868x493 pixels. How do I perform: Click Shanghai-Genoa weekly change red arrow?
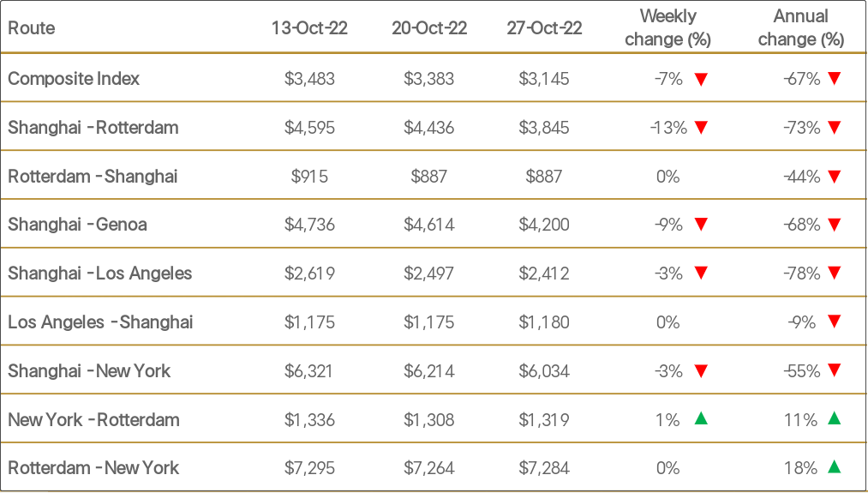tap(701, 225)
